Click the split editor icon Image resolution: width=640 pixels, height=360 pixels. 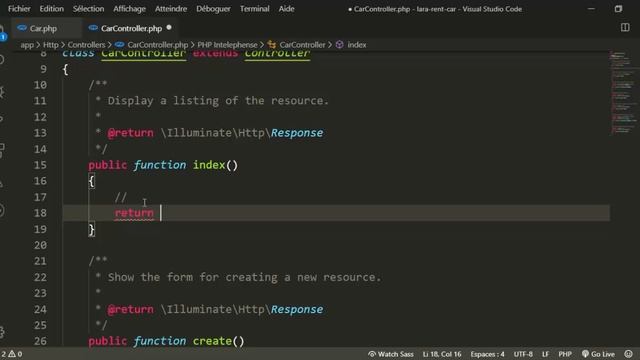click(625, 27)
